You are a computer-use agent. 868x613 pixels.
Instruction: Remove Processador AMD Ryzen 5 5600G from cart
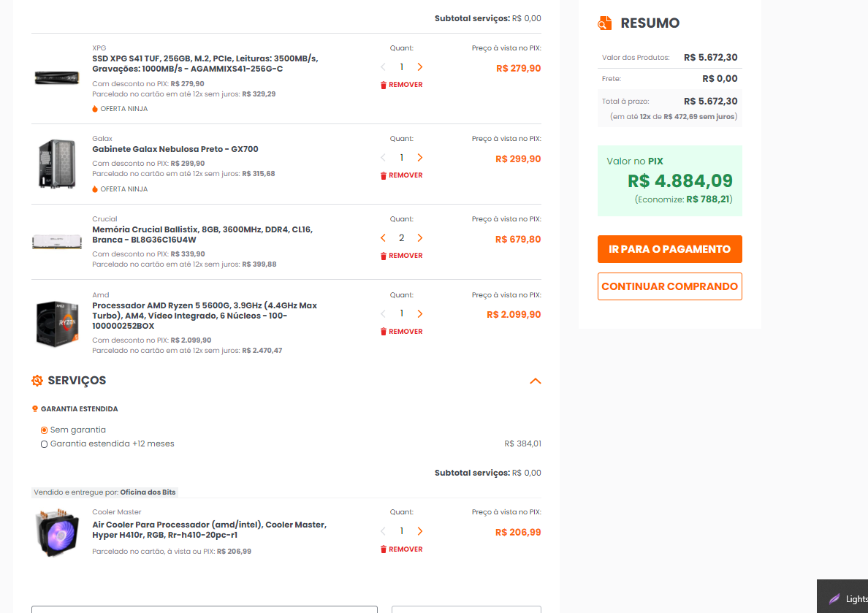pyautogui.click(x=401, y=332)
